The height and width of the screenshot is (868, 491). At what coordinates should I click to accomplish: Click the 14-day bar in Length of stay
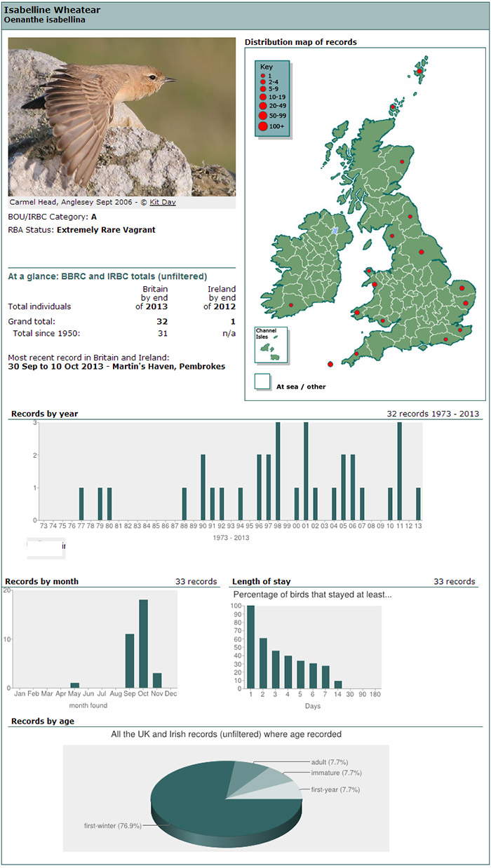click(x=339, y=684)
